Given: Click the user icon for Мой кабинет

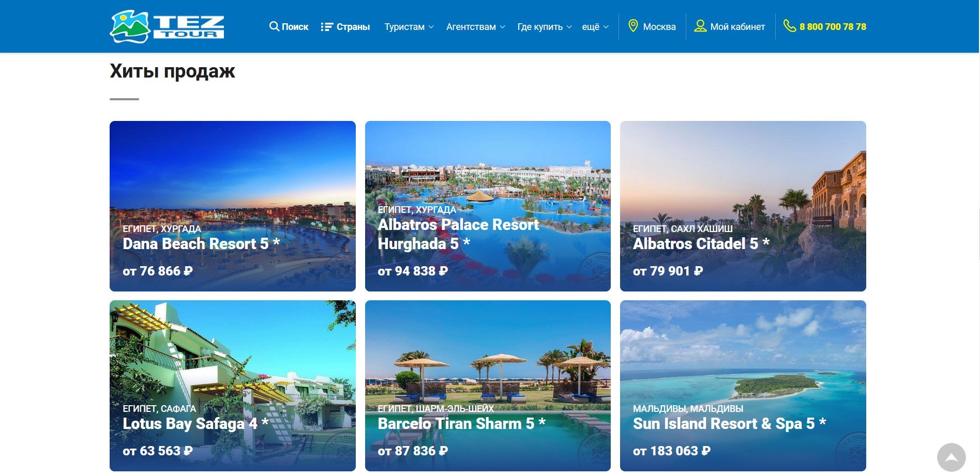Looking at the screenshot, I should [700, 26].
